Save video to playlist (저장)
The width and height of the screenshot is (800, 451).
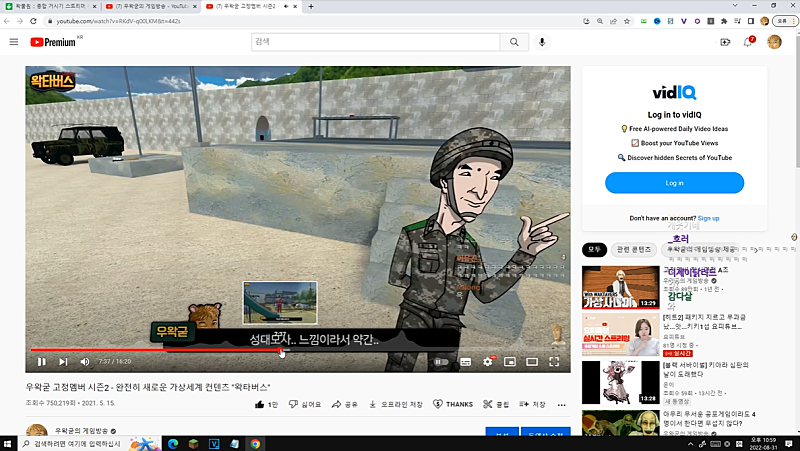[532, 405]
